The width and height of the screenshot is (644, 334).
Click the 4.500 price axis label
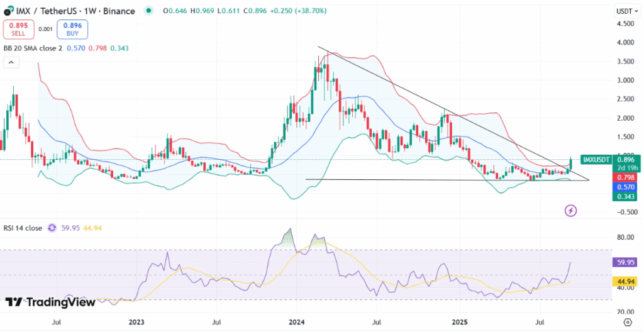pyautogui.click(x=625, y=24)
